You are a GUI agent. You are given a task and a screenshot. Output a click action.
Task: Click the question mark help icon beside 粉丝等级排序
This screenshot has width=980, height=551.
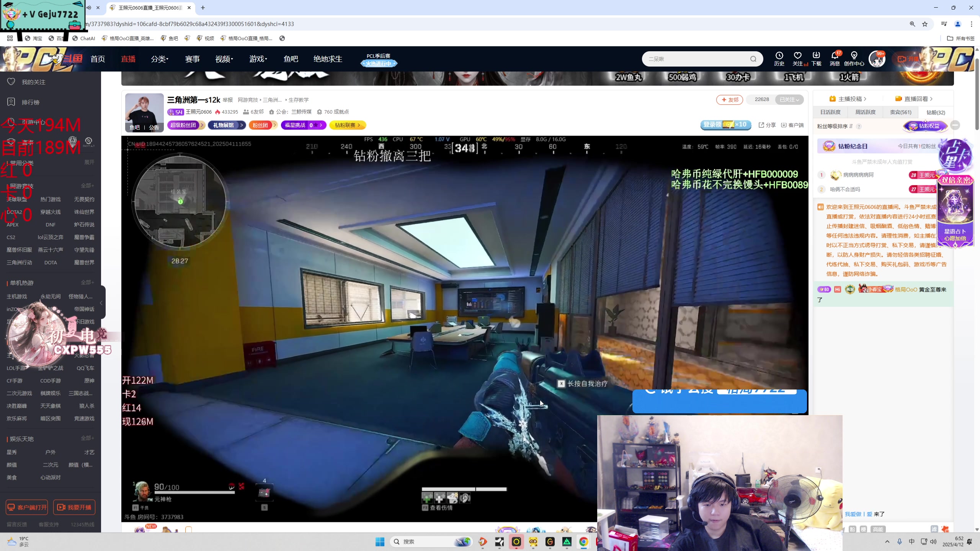(859, 127)
